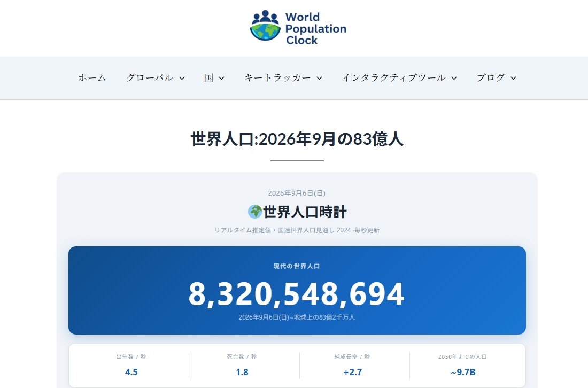This screenshot has height=388, width=588.
Task: Click the deaths value 1.8
Action: pos(242,373)
